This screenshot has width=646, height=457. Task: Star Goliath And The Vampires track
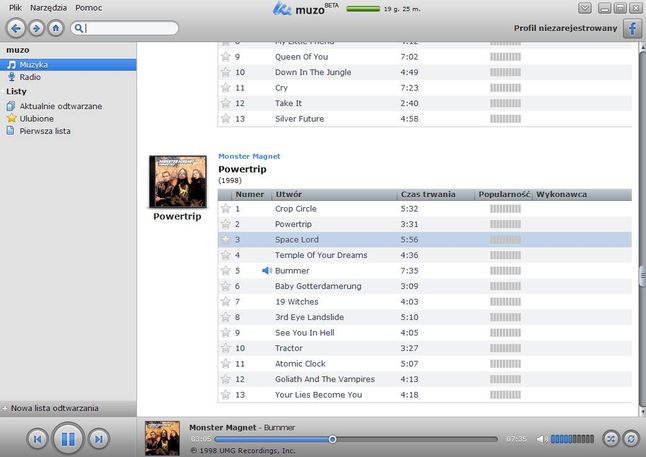tap(225, 379)
